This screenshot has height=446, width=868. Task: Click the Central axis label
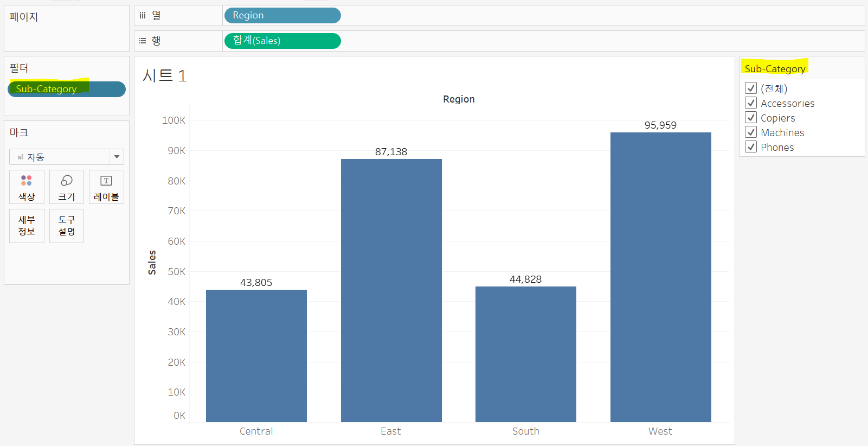[x=256, y=431]
